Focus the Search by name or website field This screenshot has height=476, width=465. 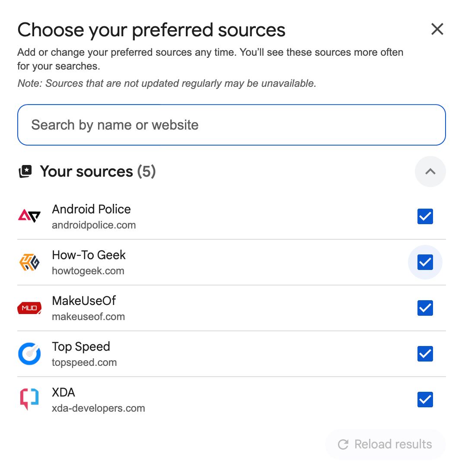(x=231, y=125)
